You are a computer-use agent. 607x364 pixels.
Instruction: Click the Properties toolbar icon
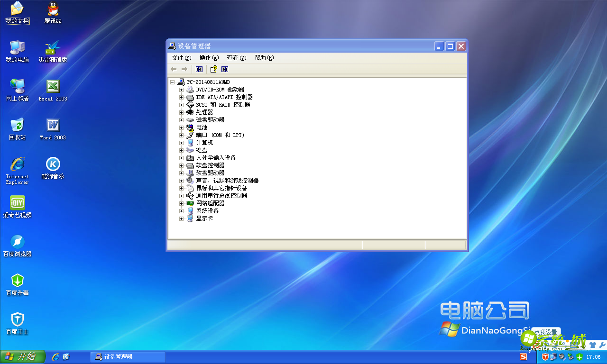point(224,69)
